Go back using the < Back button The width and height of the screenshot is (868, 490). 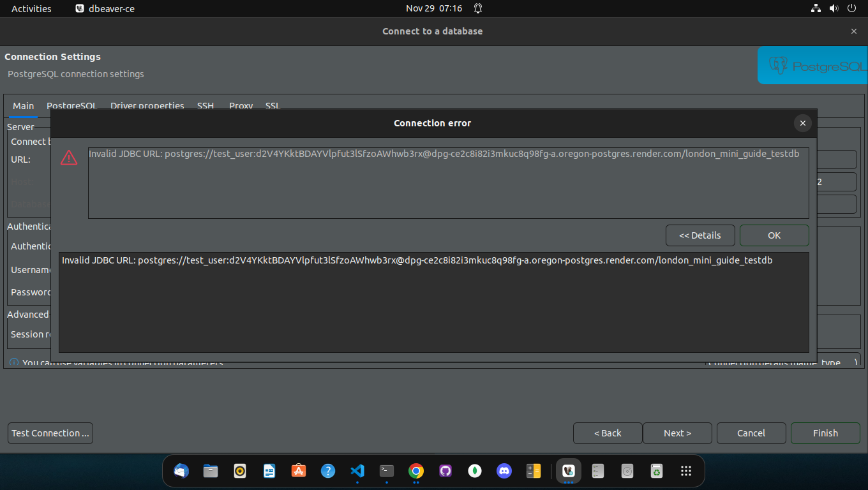point(607,433)
